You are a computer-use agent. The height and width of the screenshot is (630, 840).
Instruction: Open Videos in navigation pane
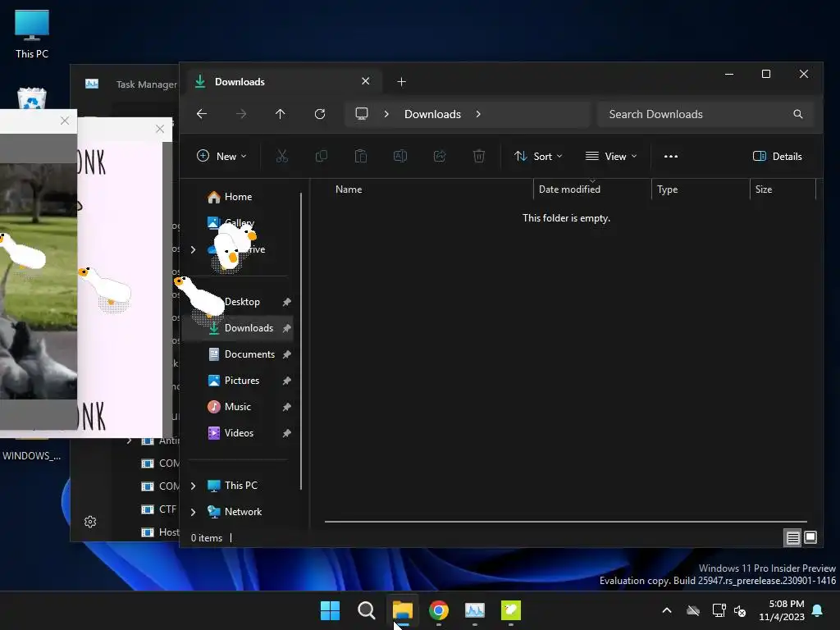pyautogui.click(x=239, y=433)
